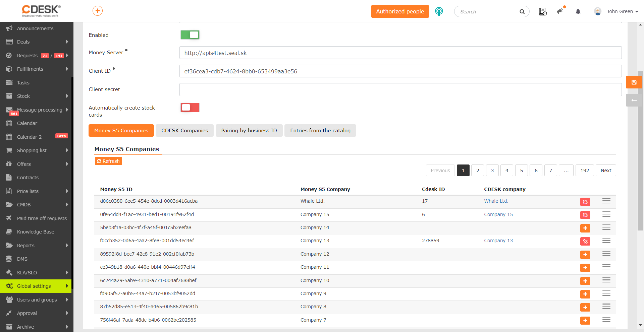Pair Company 14 using orange plus button
Screen dimensions: 644x332
coord(585,228)
